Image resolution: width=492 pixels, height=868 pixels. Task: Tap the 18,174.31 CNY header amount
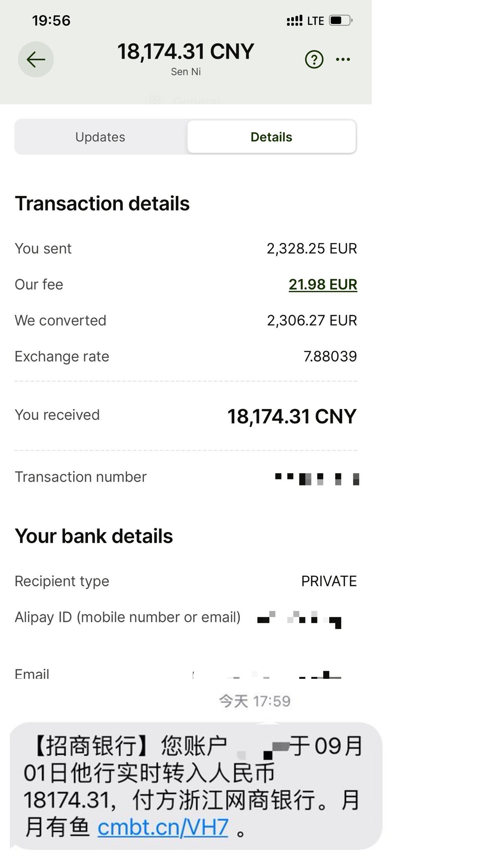tap(185, 52)
